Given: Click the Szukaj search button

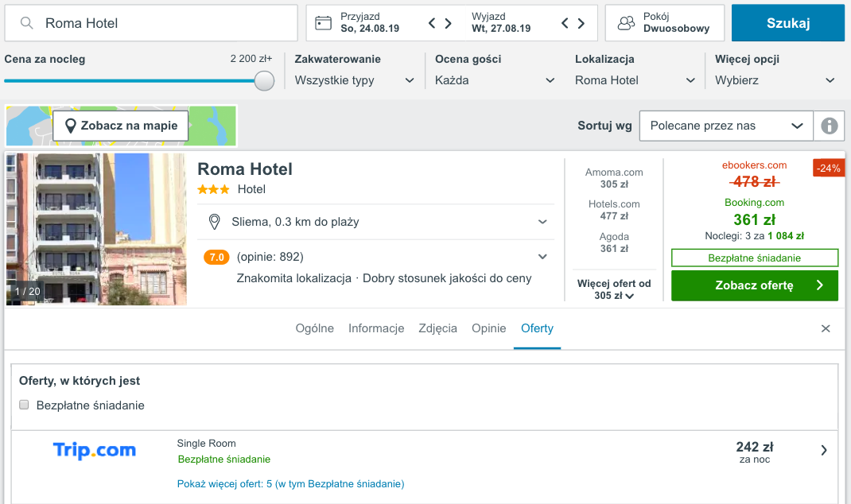Looking at the screenshot, I should coord(788,23).
